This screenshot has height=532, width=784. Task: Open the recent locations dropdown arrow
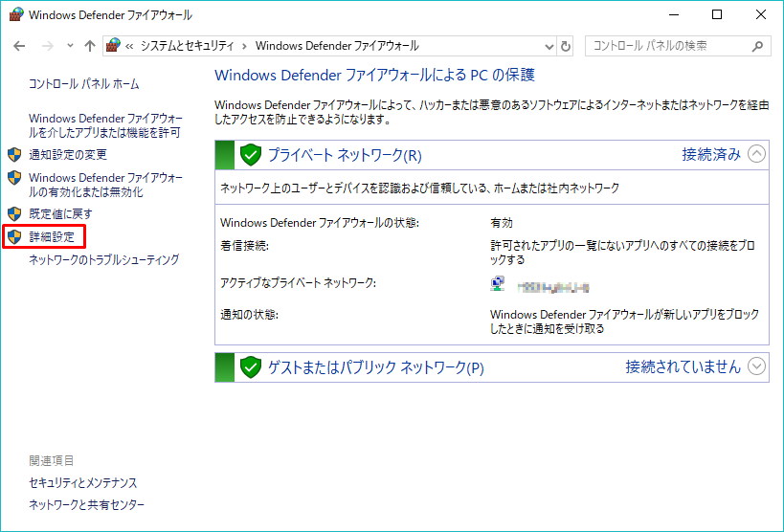[x=70, y=46]
